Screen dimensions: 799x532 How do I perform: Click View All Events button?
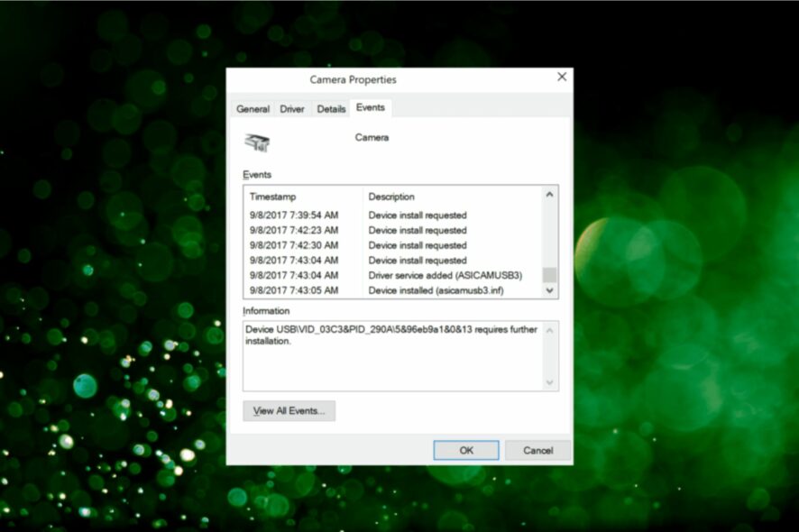tap(289, 410)
